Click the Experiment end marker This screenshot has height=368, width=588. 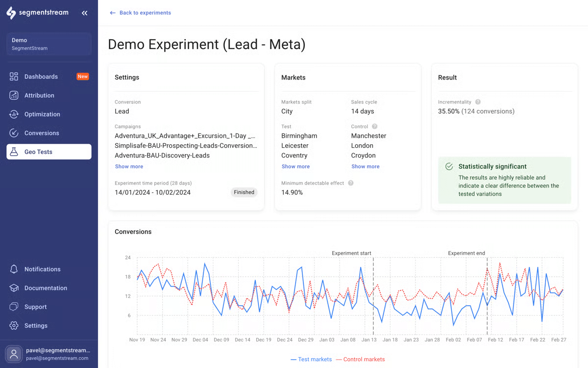(466, 253)
